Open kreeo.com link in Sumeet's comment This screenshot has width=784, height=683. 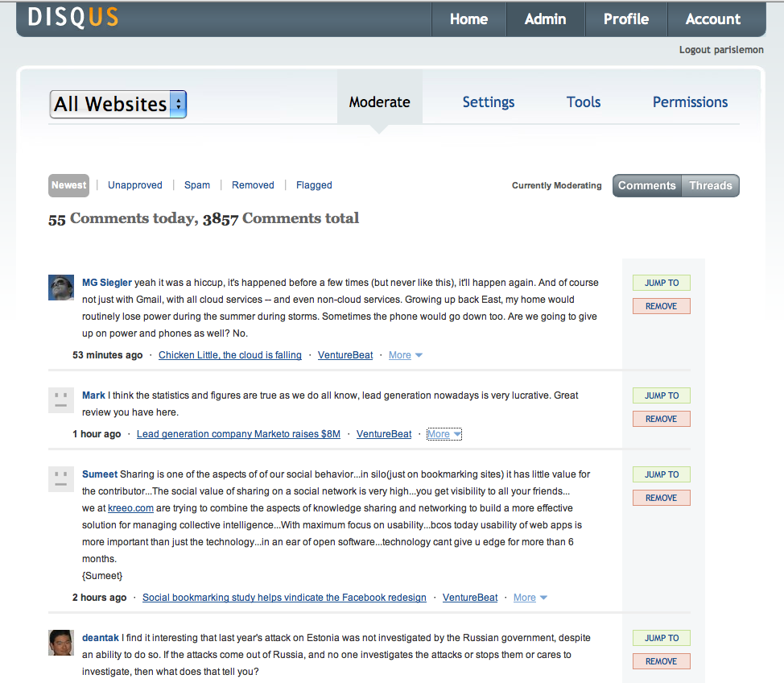(x=130, y=508)
